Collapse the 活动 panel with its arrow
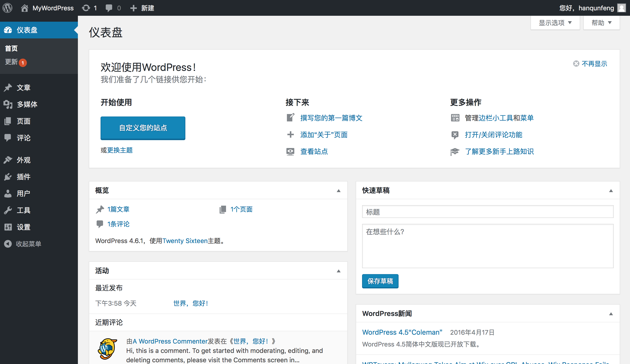630x364 pixels. (x=338, y=271)
